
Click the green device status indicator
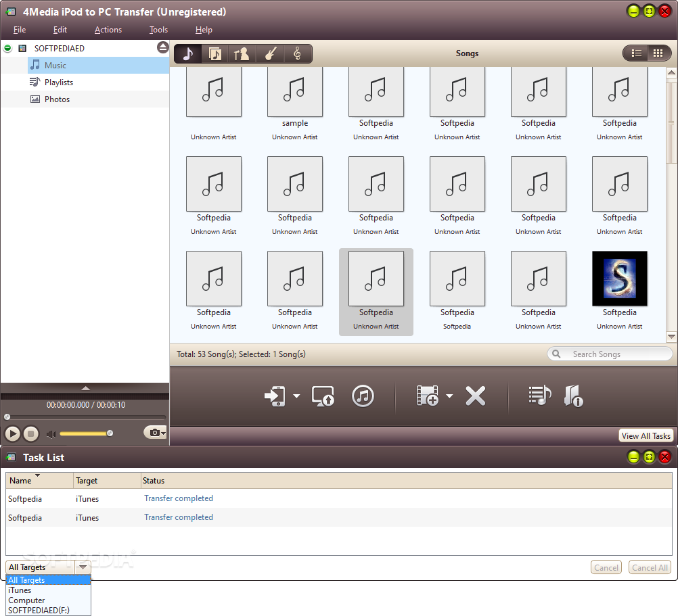8,48
